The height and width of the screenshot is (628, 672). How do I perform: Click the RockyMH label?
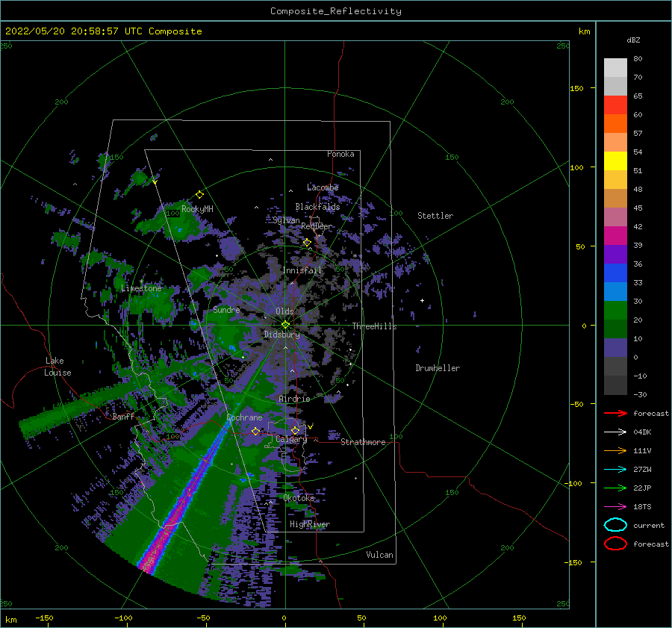click(197, 209)
